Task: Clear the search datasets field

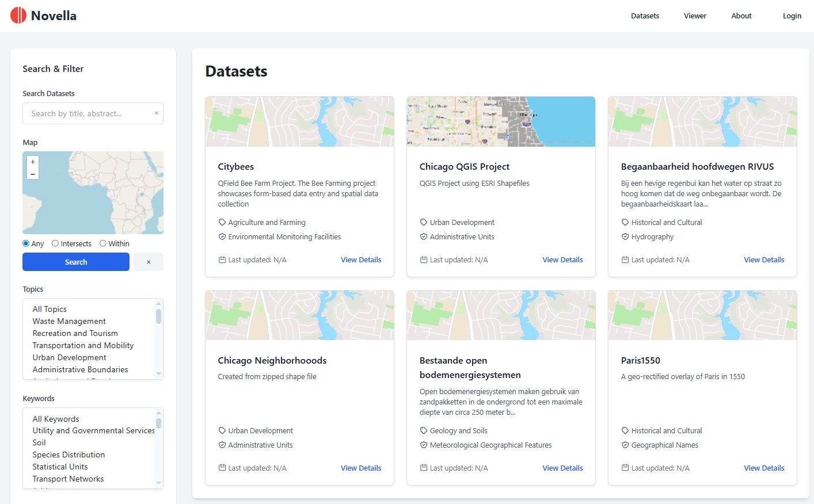Action: (x=156, y=113)
